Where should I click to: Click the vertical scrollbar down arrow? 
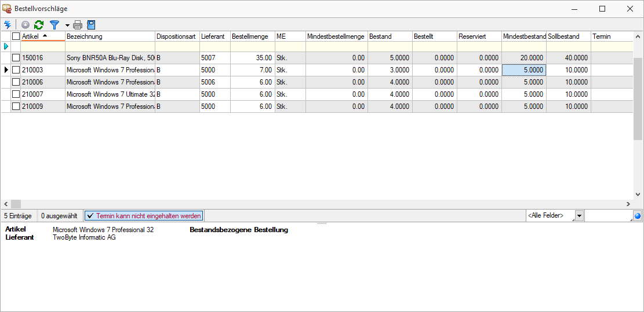(638, 194)
